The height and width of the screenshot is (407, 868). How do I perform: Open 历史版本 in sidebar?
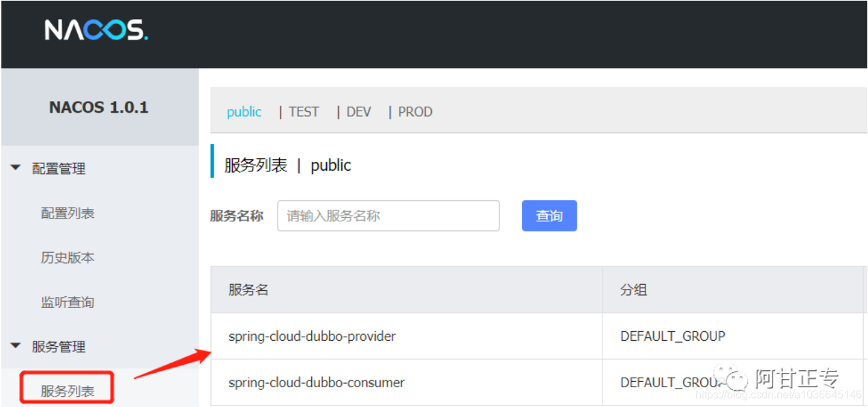[68, 257]
